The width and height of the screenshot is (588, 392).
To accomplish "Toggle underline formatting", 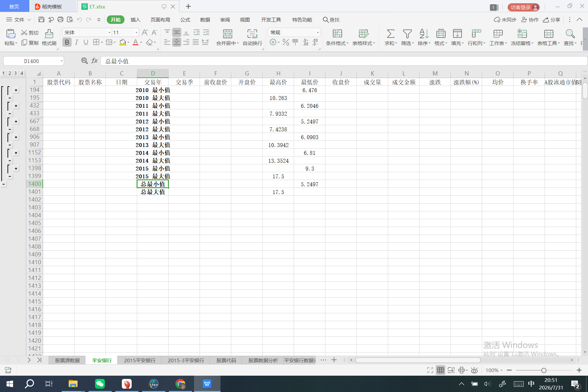I will [86, 42].
